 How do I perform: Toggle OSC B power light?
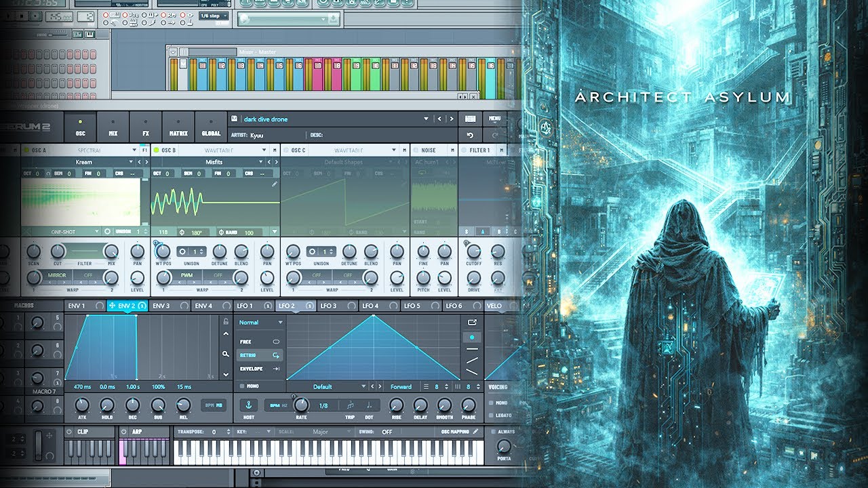(x=156, y=150)
